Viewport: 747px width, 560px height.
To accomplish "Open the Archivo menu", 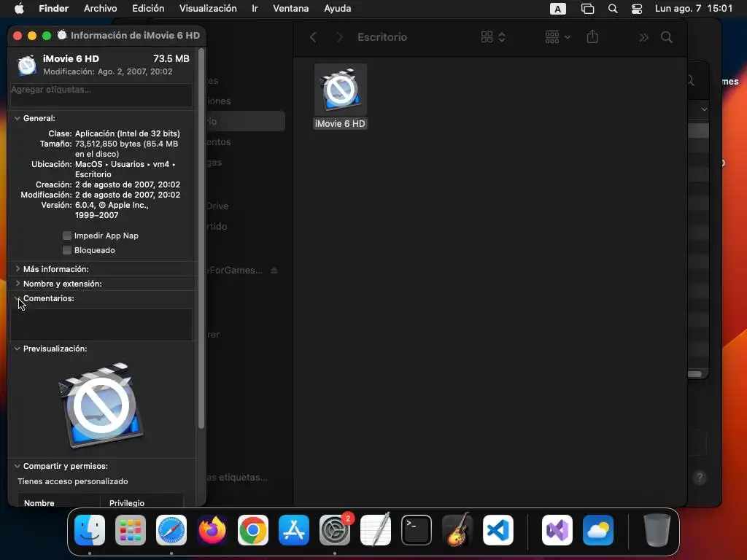I will pyautogui.click(x=100, y=9).
